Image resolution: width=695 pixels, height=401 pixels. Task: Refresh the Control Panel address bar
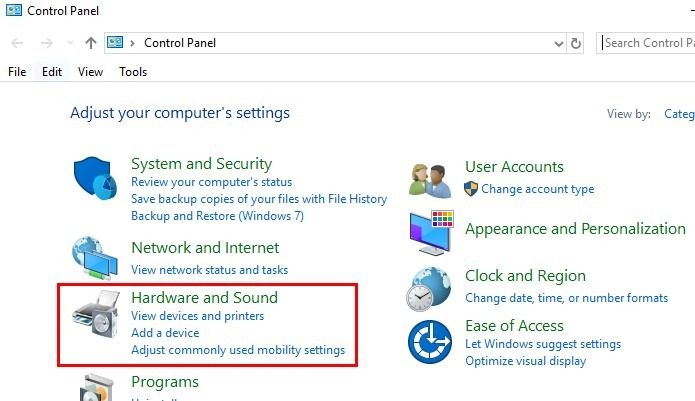pos(576,43)
